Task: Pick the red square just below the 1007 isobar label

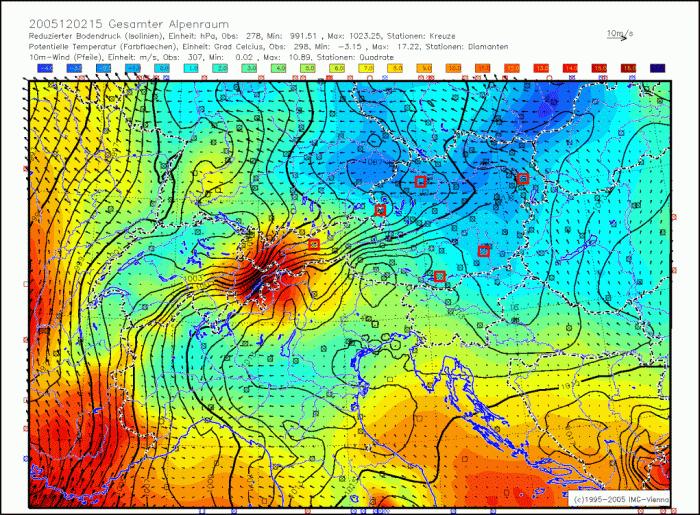Action: (x=421, y=181)
